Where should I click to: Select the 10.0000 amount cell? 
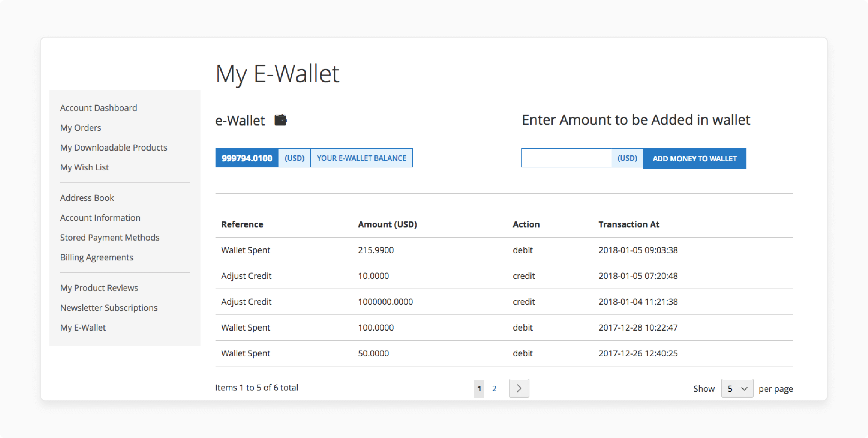pos(373,276)
